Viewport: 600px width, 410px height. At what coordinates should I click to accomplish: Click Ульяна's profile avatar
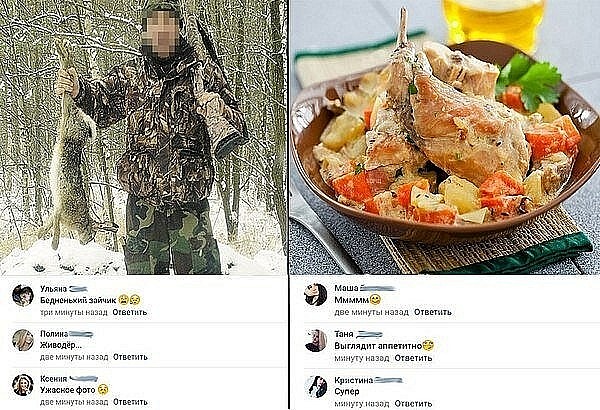point(23,296)
